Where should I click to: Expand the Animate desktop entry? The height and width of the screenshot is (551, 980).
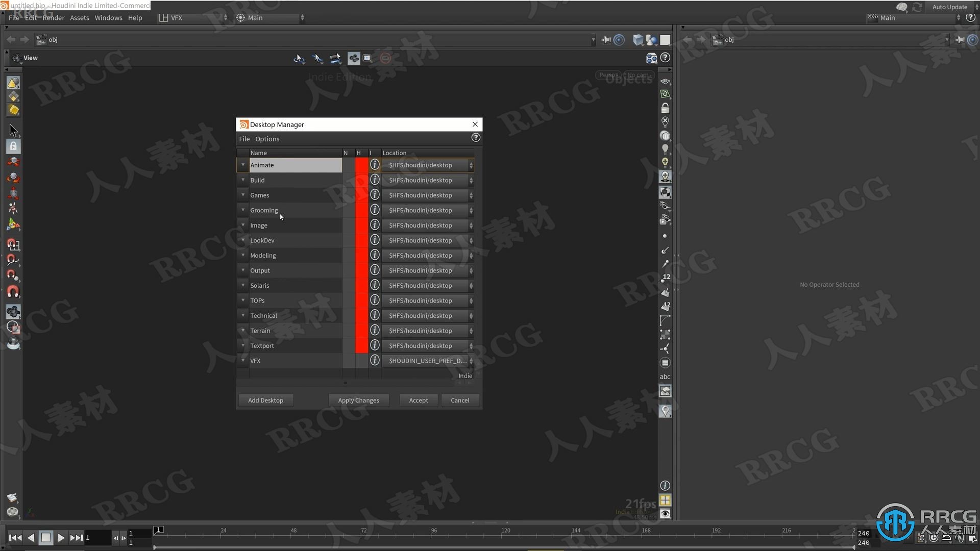(243, 165)
